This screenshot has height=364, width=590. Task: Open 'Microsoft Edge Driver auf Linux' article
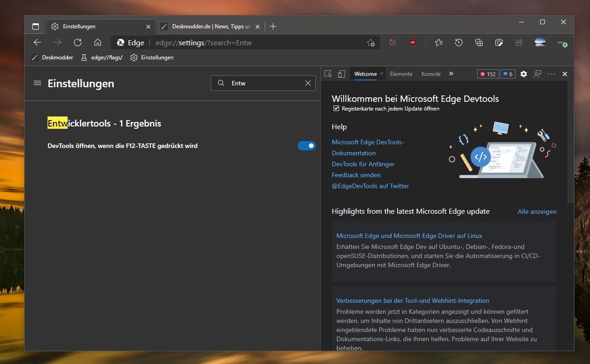409,236
